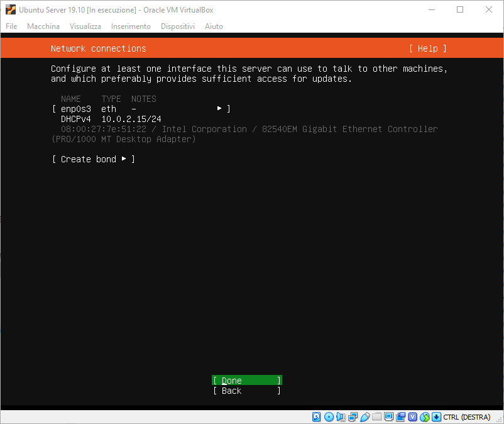The width and height of the screenshot is (504, 424).
Task: Open the Visualizza menu
Action: [x=85, y=26]
